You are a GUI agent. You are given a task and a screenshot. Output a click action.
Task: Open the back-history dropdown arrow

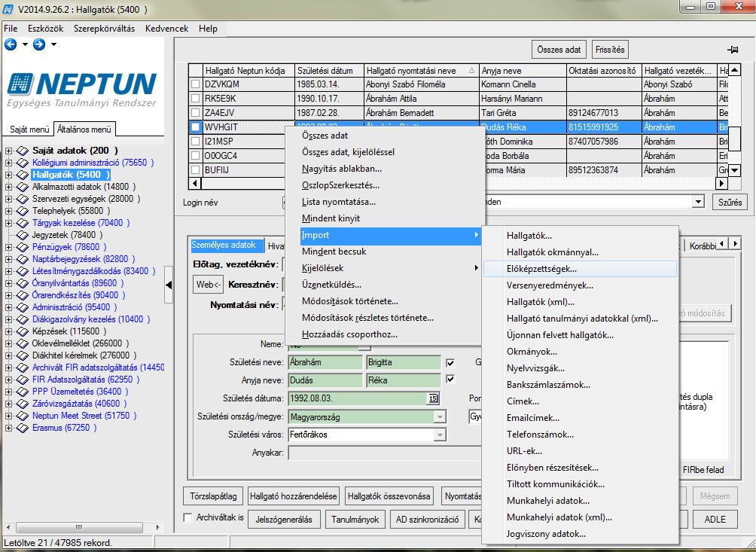pos(25,45)
